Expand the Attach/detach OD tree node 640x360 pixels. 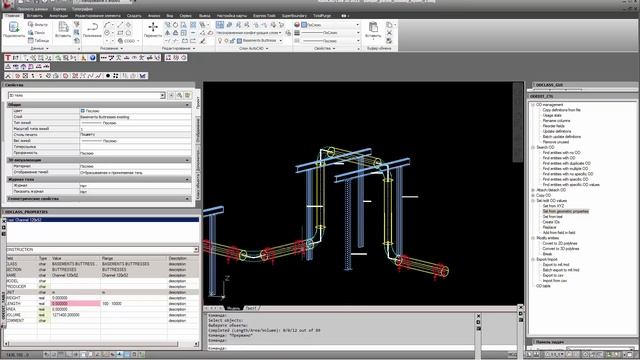point(533,190)
